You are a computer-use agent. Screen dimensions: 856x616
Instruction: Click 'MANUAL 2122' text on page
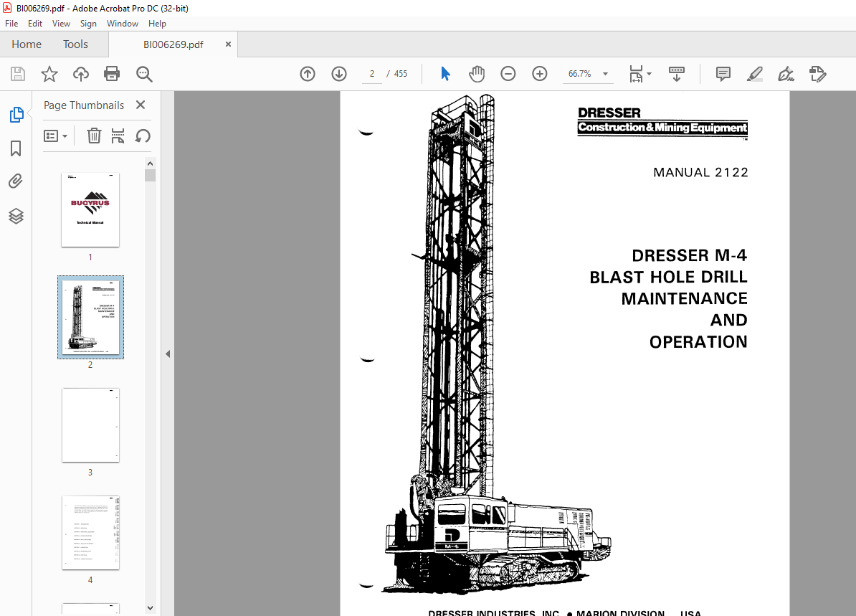pos(700,173)
